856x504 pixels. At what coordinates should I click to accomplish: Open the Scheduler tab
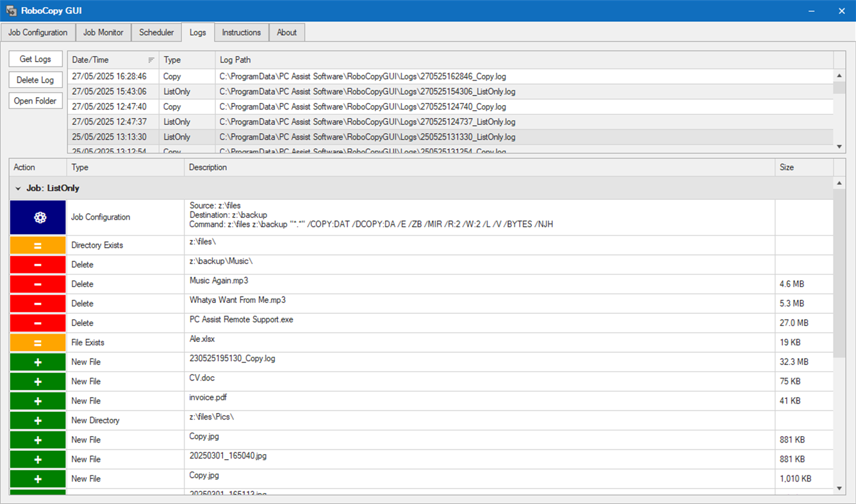coord(156,32)
